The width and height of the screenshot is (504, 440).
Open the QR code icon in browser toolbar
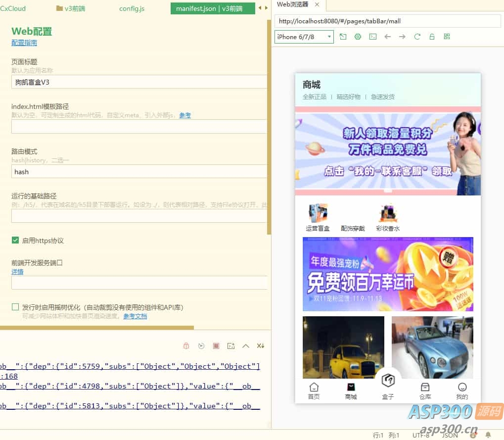click(447, 37)
